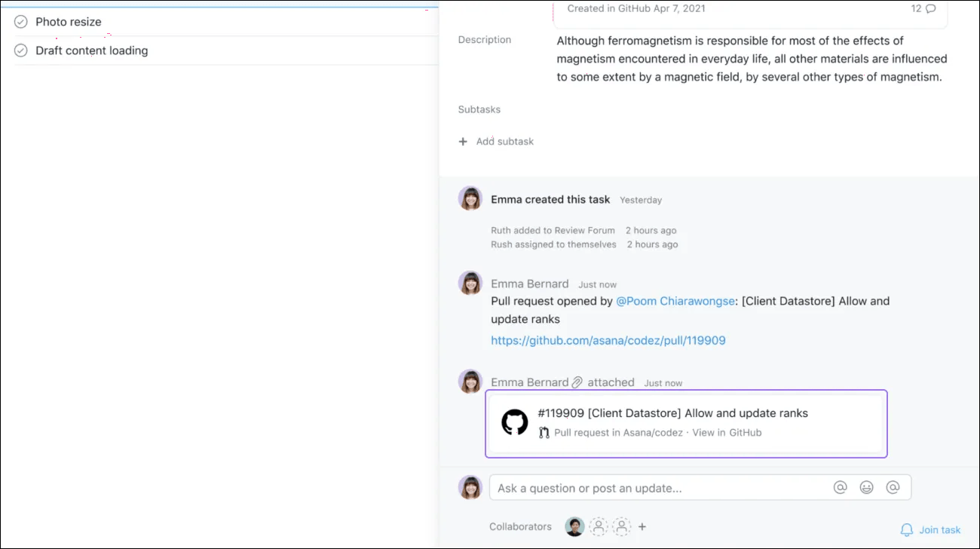Mark Draft content loading as incomplete
The image size is (980, 549).
tap(20, 50)
